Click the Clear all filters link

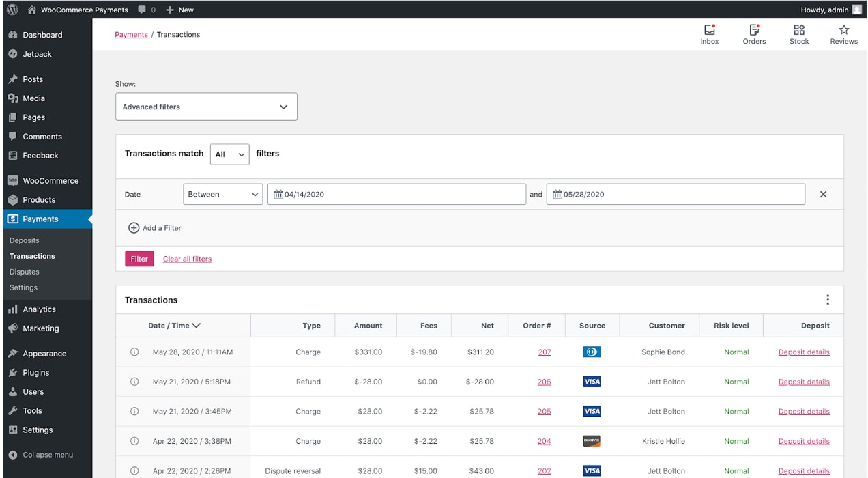click(187, 259)
